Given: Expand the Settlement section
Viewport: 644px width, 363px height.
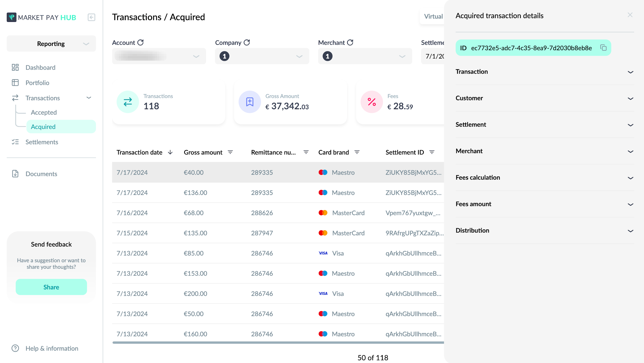Looking at the screenshot, I should click(545, 125).
